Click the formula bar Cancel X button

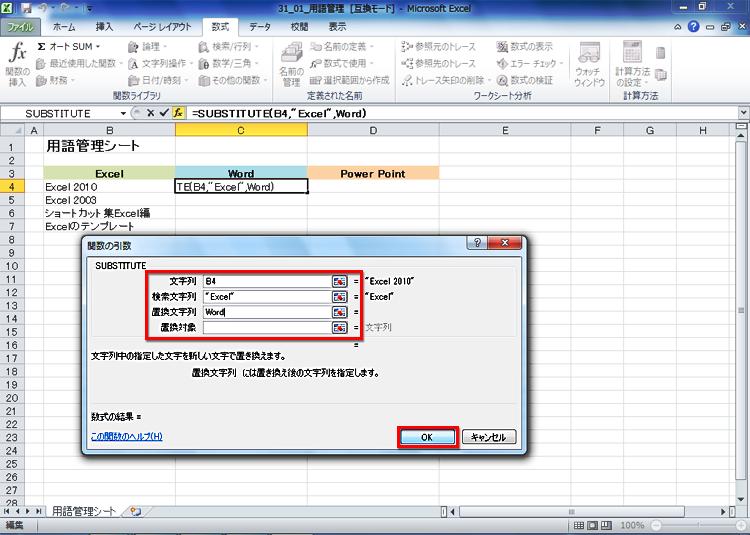(151, 113)
